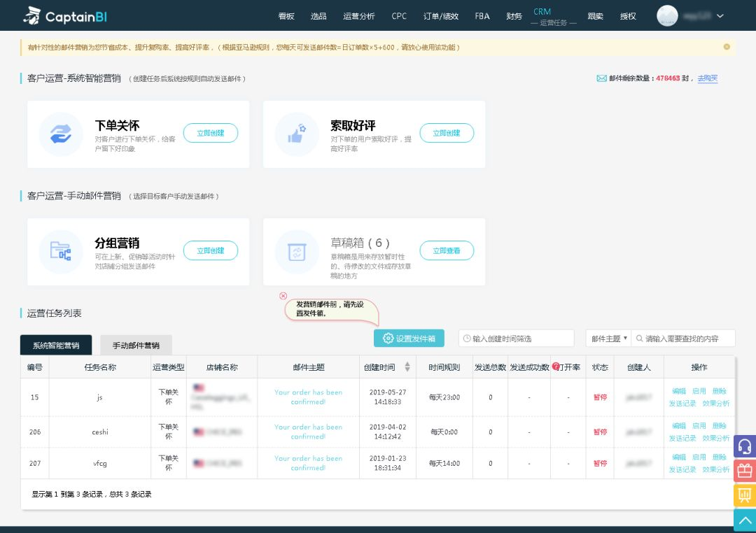Click 启用 for the ceshi task
Viewport: 756px width, 533px height.
(699, 426)
